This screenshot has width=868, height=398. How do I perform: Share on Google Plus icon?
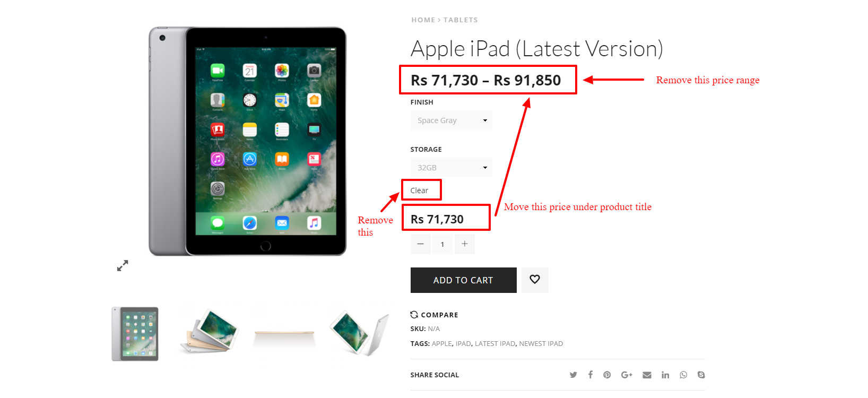click(627, 375)
